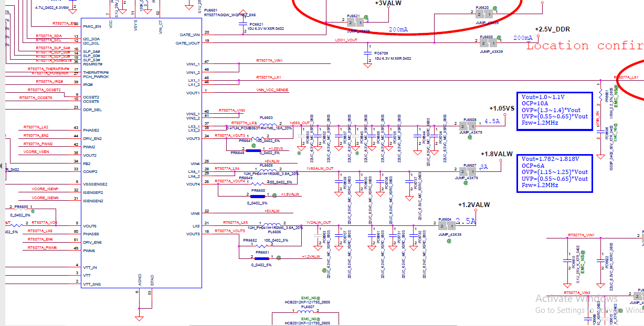Click the IRQ# pin label
This screenshot has height=326, width=644.
[x=88, y=84]
